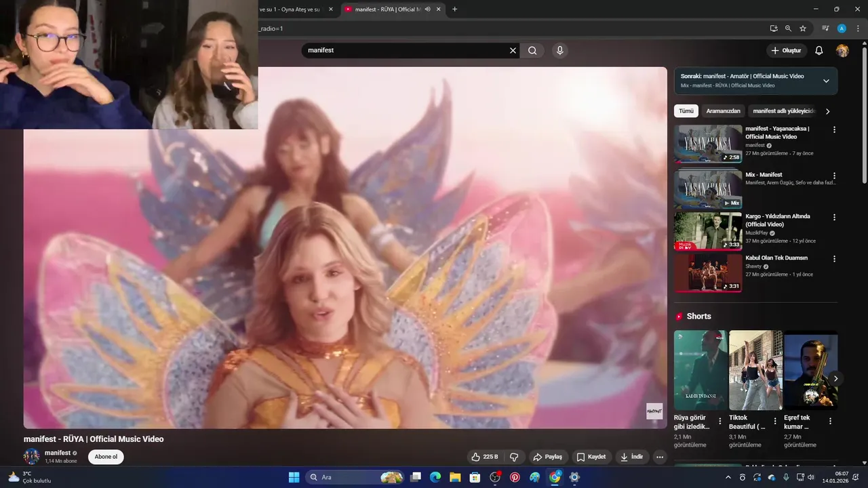
Task: Show more filter chips with arrow
Action: pos(827,111)
